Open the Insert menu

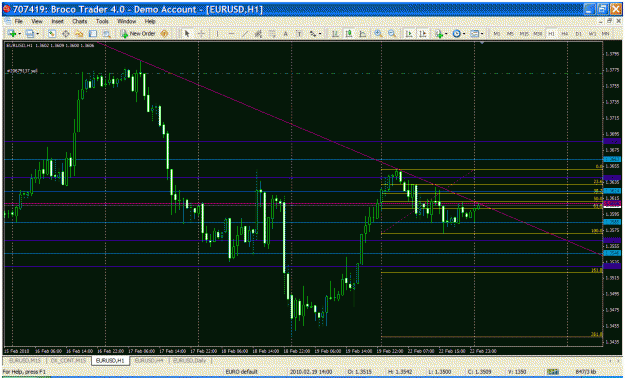(x=57, y=21)
